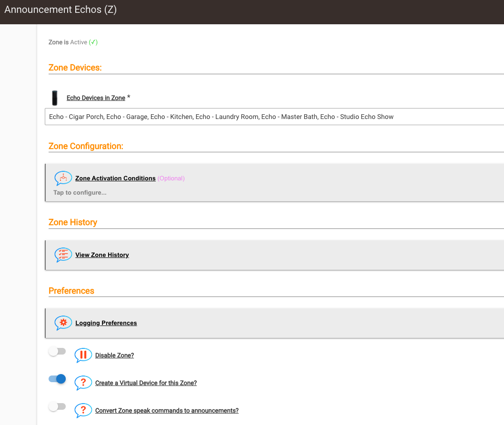Click the Logging Preferences gear icon
504x425 pixels.
point(63,323)
